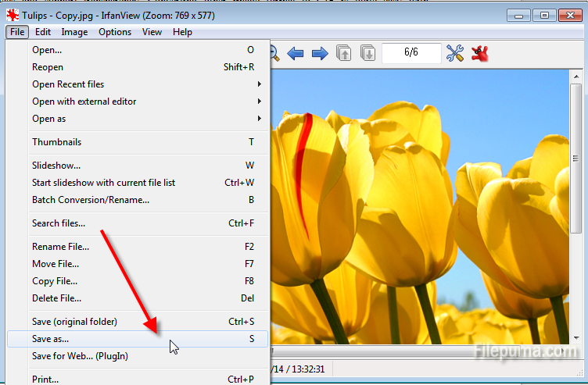
Task: Open the Options menu
Action: 115,32
